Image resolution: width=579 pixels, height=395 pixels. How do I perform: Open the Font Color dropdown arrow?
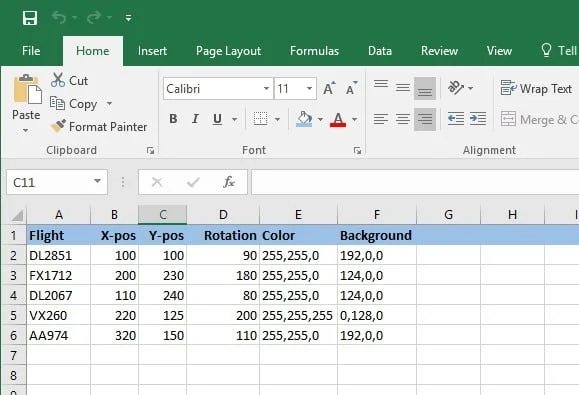coord(354,119)
